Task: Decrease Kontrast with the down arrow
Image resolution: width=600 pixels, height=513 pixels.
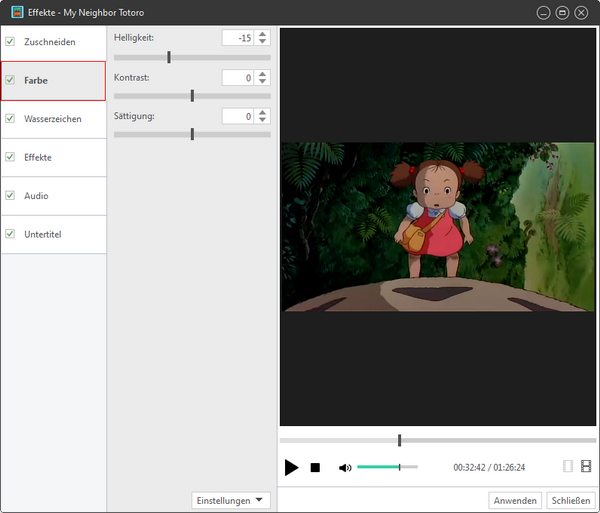Action: pyautogui.click(x=262, y=81)
